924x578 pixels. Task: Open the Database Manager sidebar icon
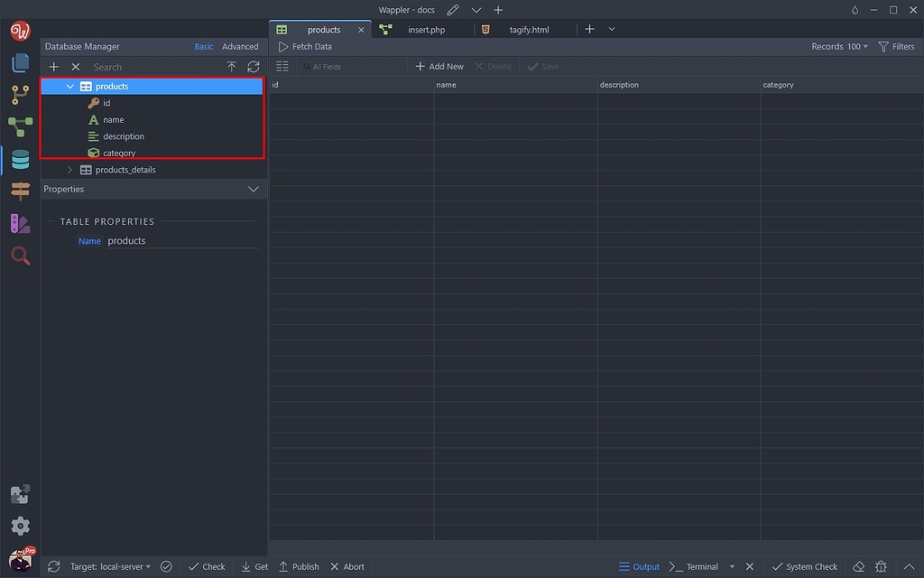[20, 159]
